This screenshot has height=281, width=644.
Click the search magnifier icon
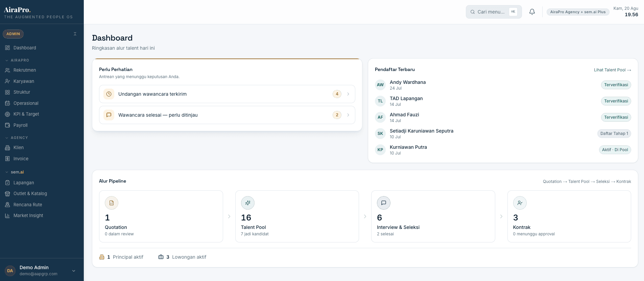click(473, 12)
